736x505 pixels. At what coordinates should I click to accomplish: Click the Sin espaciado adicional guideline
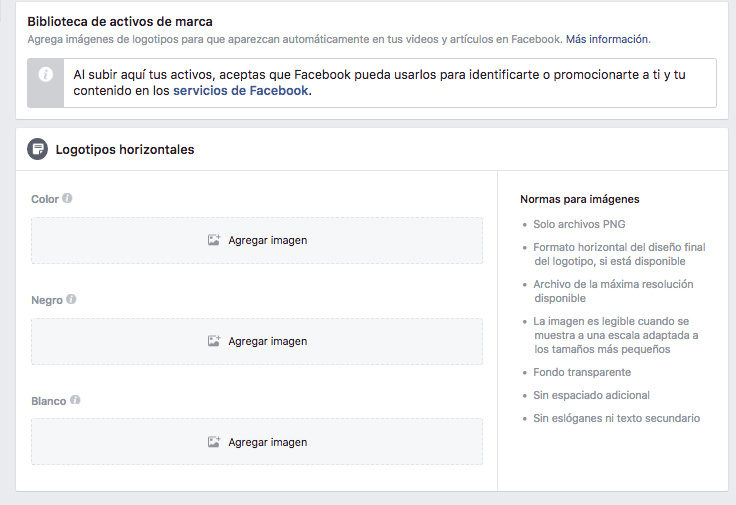click(x=591, y=395)
